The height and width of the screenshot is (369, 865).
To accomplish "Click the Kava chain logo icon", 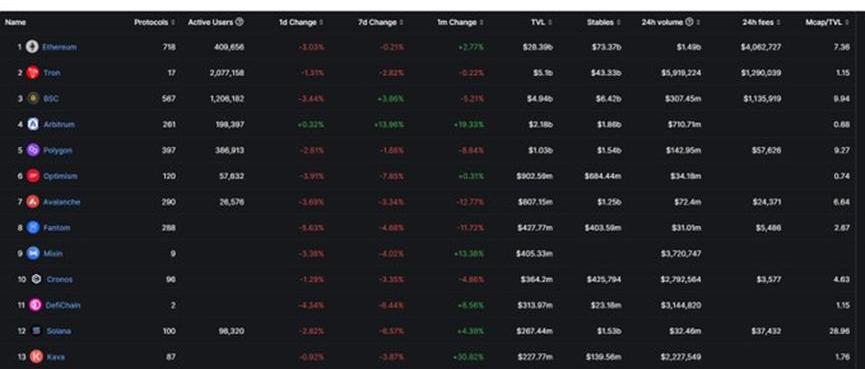I will coord(36,357).
